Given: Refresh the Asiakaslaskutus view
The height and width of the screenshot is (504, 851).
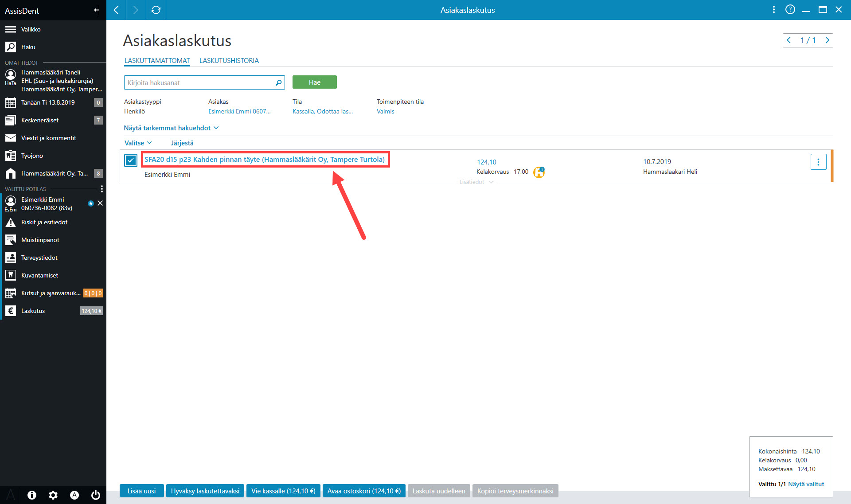Looking at the screenshot, I should pos(156,10).
